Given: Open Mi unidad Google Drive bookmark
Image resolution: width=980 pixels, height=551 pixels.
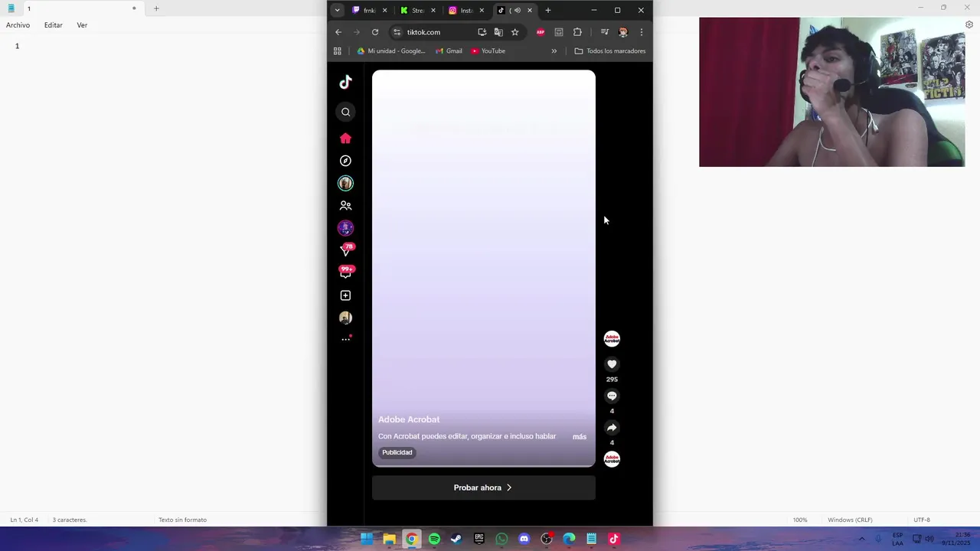Looking at the screenshot, I should tap(390, 51).
